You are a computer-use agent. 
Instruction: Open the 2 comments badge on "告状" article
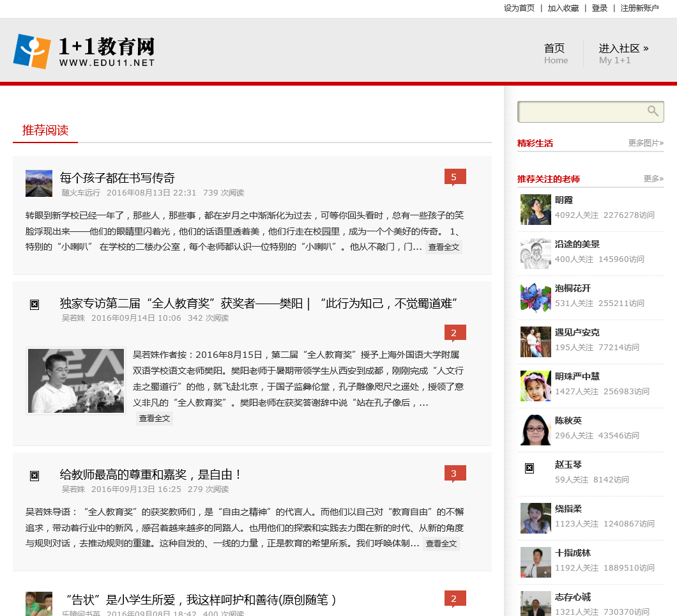pyautogui.click(x=455, y=599)
